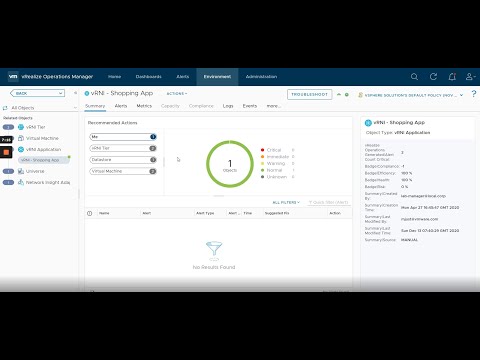Select the Virtual Machine recommended actions filter
Viewport: 480px width, 360px height.
tap(123, 171)
